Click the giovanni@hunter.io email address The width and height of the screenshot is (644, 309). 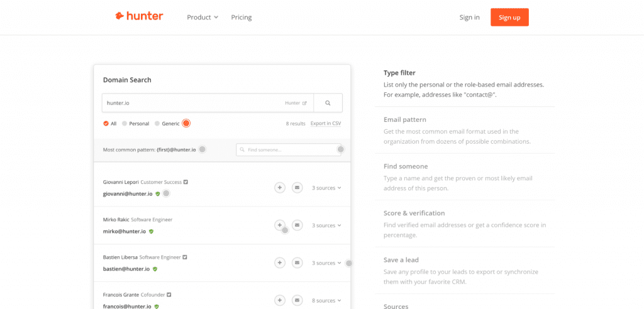tap(128, 193)
